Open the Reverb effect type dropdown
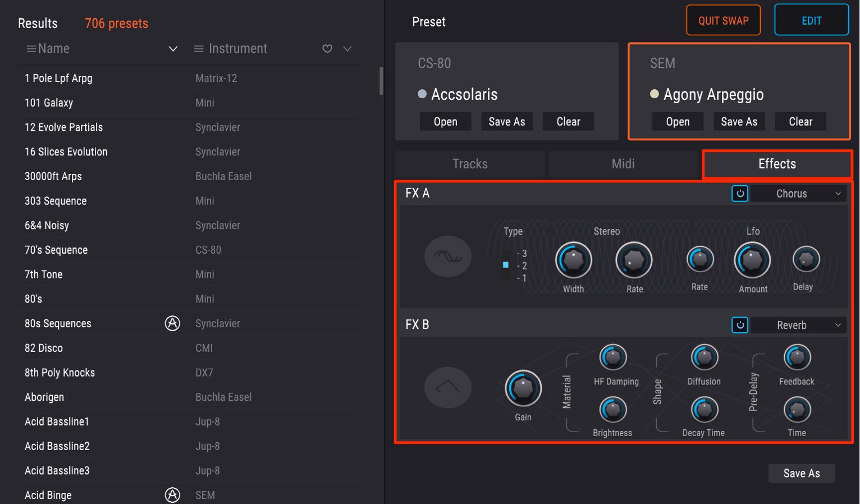This screenshot has width=860, height=504. pos(798,325)
